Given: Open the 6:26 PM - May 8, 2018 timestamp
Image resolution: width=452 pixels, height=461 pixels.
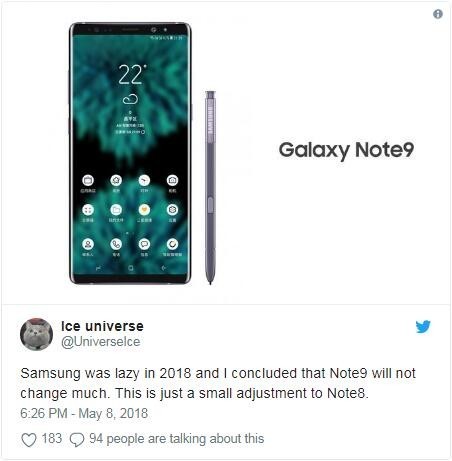Looking at the screenshot, I should 84,413.
